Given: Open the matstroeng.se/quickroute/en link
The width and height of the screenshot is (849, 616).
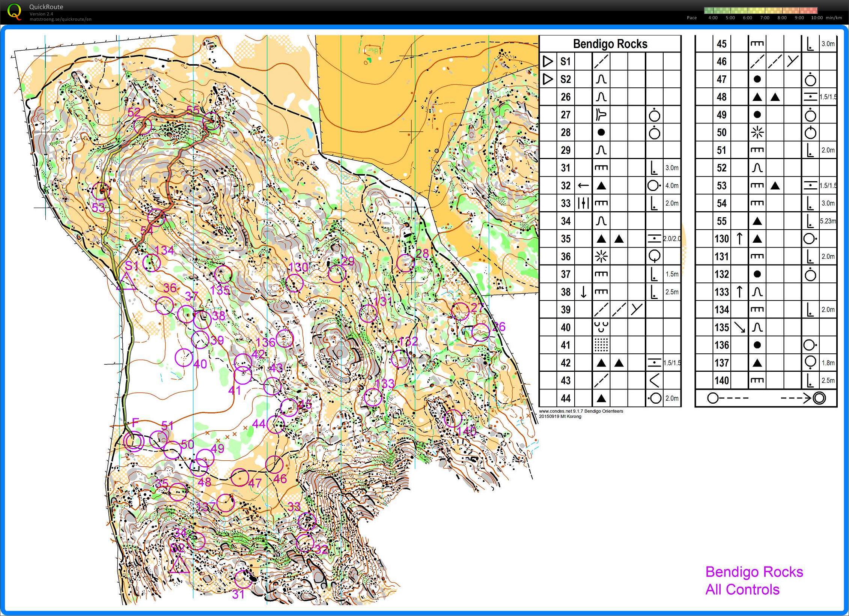Looking at the screenshot, I should coord(60,19).
